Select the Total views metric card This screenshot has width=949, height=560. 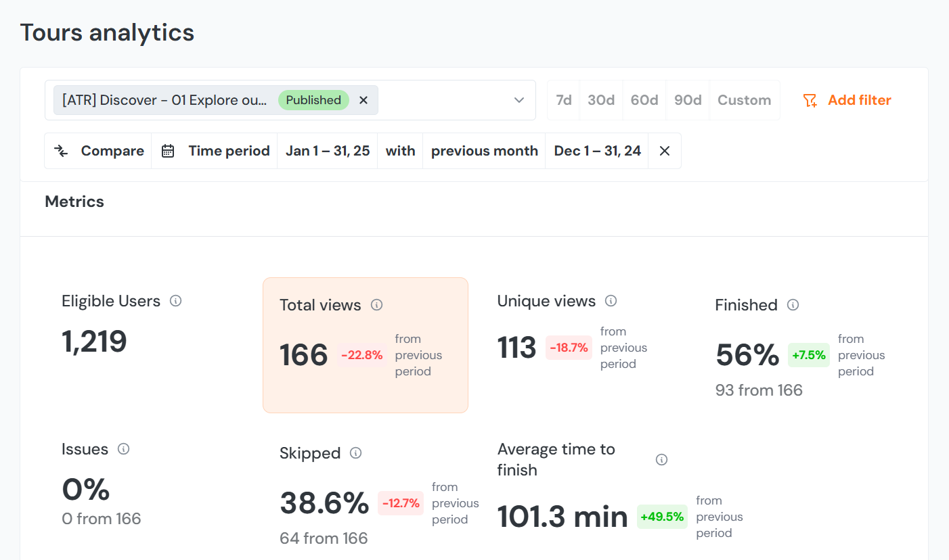[365, 345]
